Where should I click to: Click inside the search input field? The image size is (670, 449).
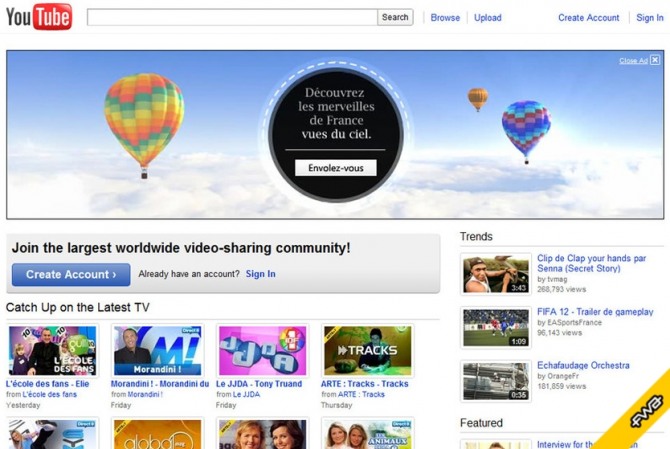point(232,17)
